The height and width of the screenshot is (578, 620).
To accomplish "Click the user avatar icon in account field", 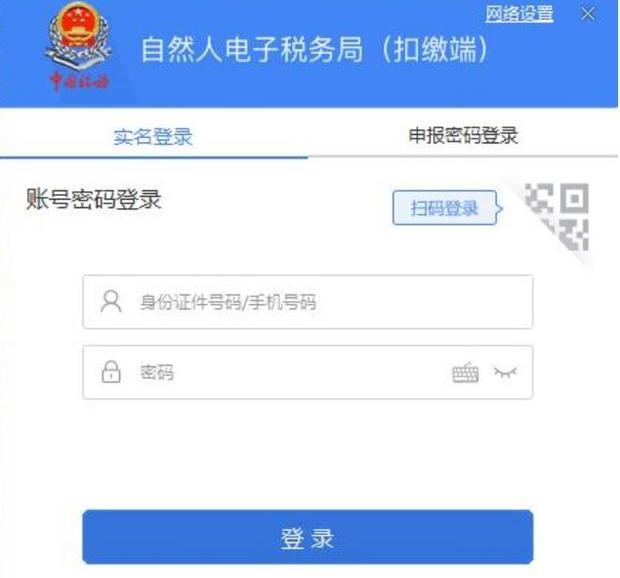I will pyautogui.click(x=111, y=302).
